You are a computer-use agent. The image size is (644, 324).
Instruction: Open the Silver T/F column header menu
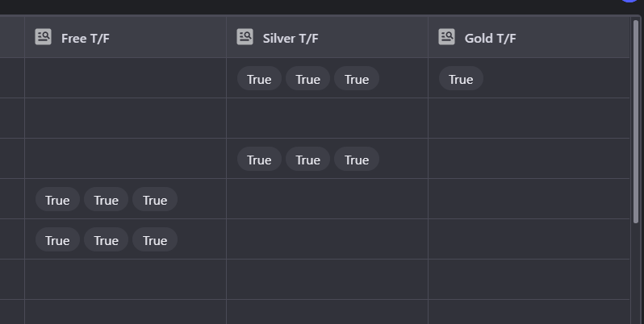tap(328, 37)
